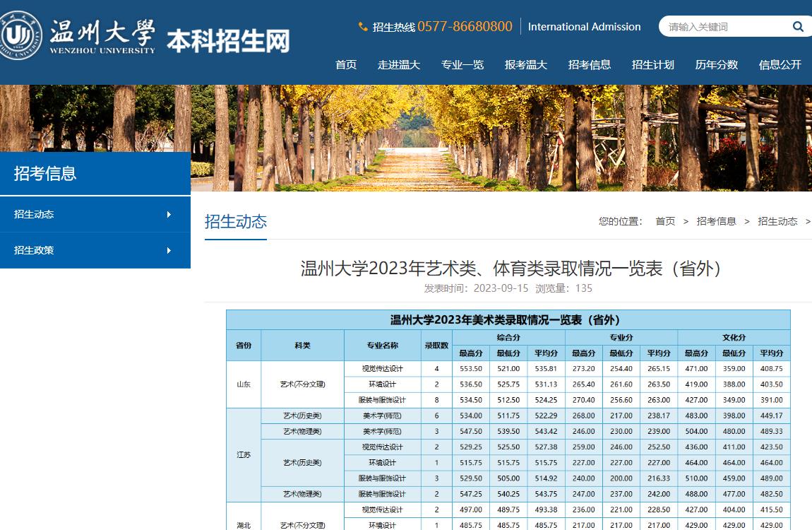Click the 专业分 group header
This screenshot has height=530, width=812.
point(621,337)
